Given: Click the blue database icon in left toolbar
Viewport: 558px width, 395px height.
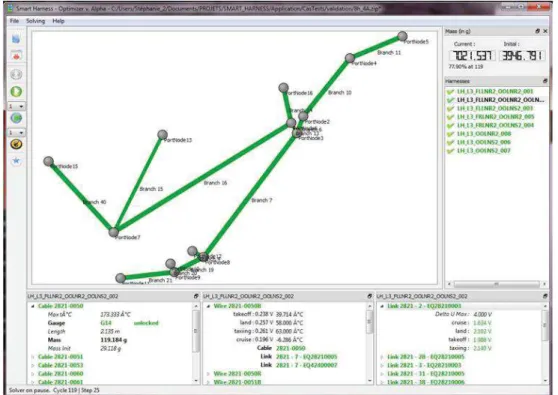Looking at the screenshot, I should 16,39.
